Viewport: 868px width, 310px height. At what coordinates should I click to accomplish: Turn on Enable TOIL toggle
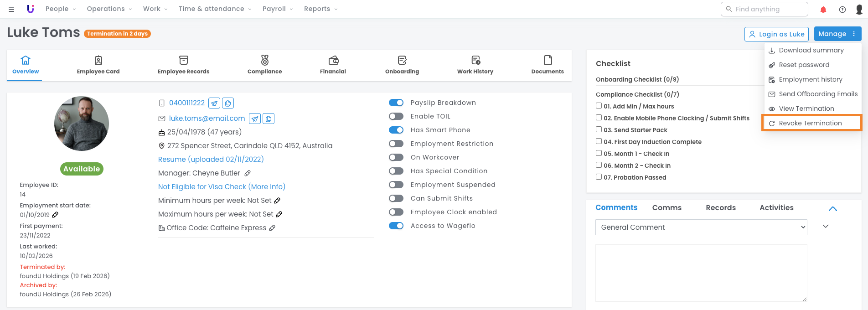click(396, 116)
